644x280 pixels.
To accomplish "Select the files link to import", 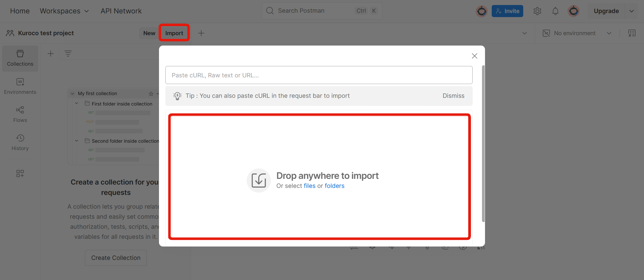I will 310,186.
